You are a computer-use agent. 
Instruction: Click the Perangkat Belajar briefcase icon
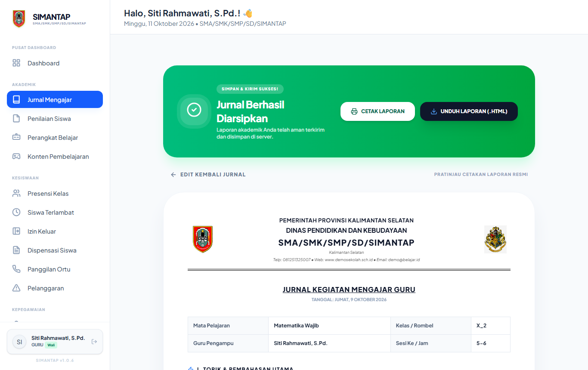pyautogui.click(x=16, y=137)
